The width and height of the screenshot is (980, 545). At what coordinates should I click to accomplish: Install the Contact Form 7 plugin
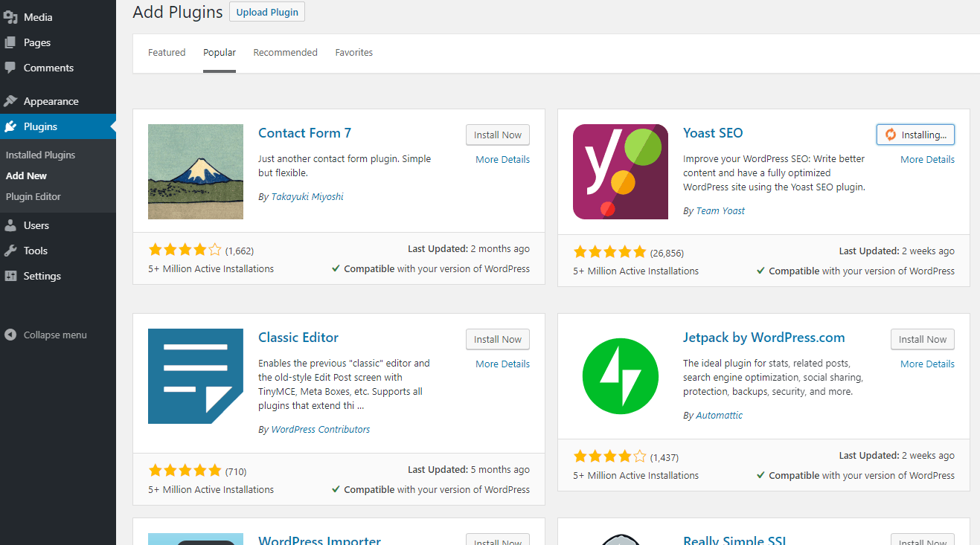click(x=497, y=135)
